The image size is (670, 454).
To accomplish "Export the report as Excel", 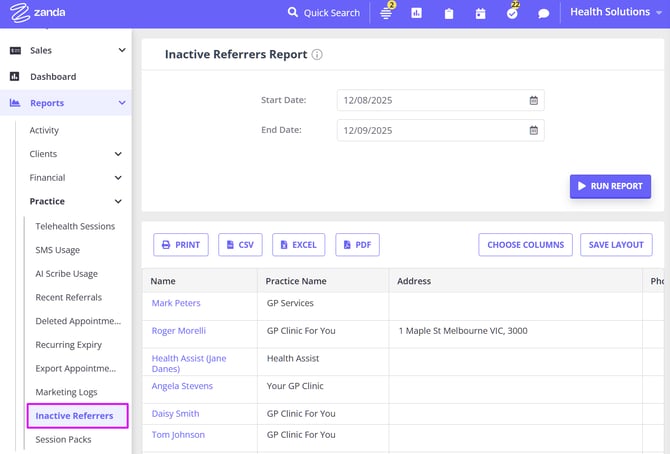I will (x=298, y=245).
